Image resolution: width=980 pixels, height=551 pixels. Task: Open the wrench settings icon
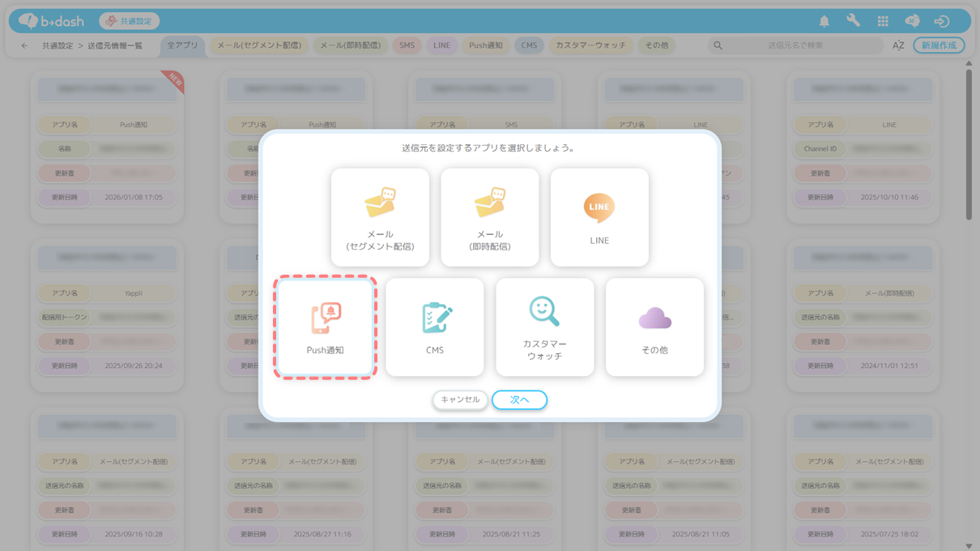tap(853, 21)
